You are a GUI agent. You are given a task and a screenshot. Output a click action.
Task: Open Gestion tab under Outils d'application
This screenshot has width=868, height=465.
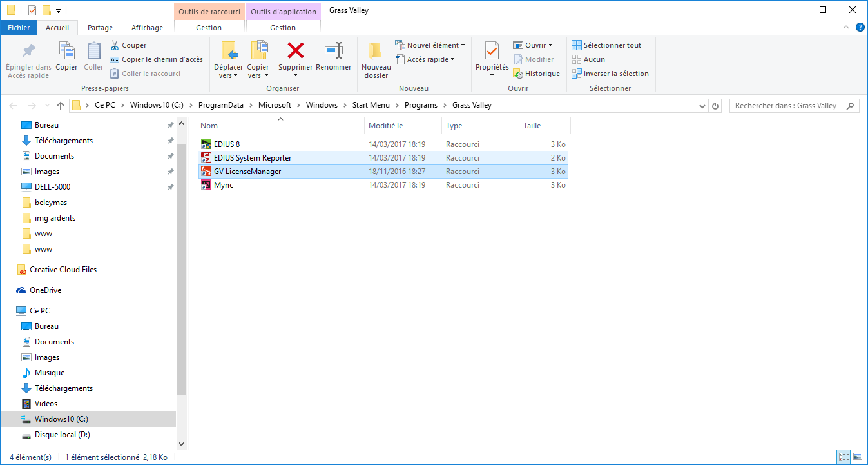pos(283,28)
